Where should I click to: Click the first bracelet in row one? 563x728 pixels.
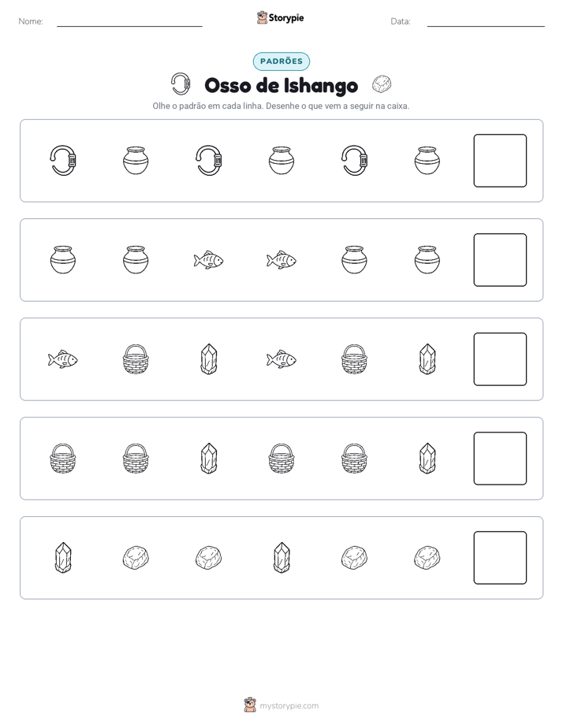point(63,161)
